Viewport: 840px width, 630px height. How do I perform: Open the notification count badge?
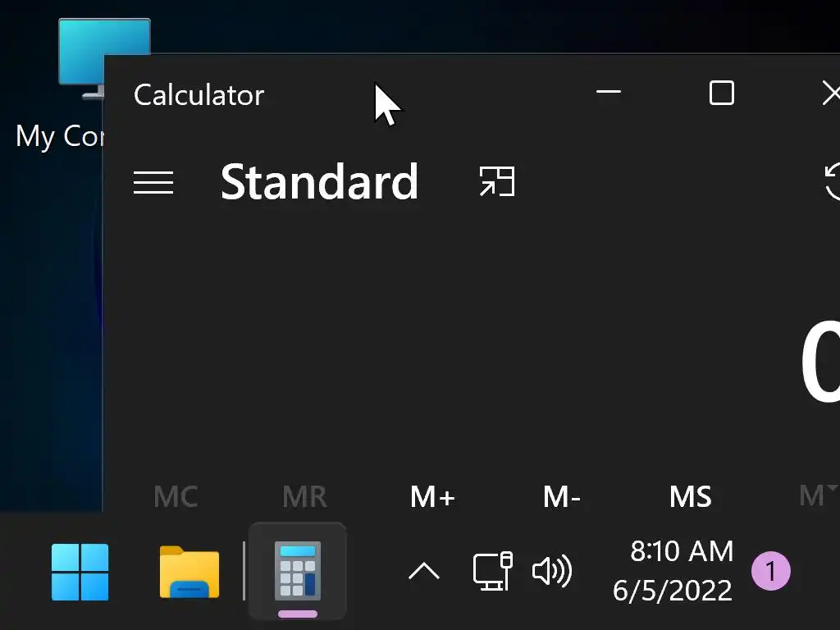[x=770, y=571]
